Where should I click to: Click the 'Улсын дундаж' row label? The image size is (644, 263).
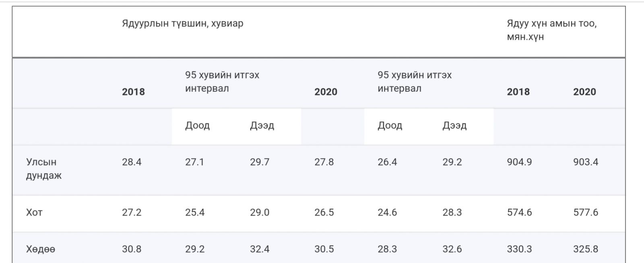tap(44, 169)
